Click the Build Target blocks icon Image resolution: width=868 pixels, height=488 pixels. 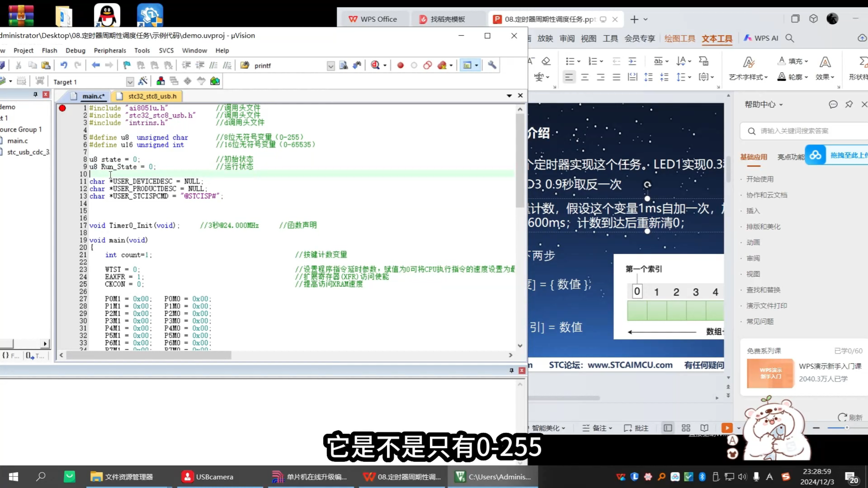coord(160,81)
